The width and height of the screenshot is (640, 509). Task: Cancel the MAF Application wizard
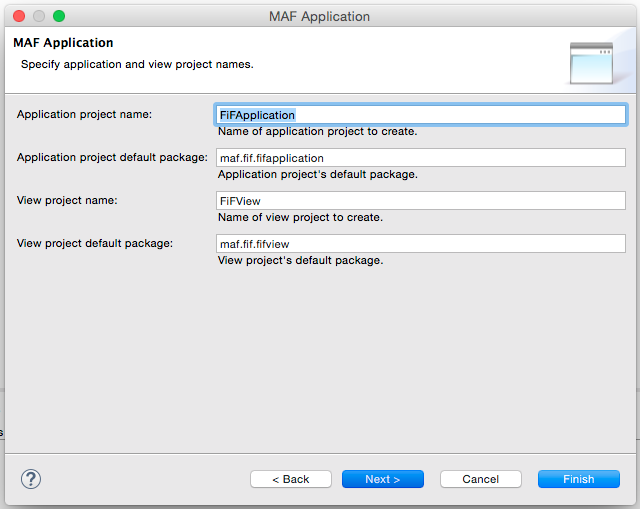(x=481, y=479)
